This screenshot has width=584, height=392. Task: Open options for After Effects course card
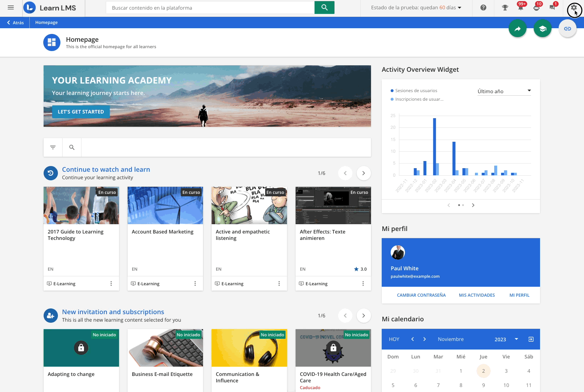click(x=363, y=283)
